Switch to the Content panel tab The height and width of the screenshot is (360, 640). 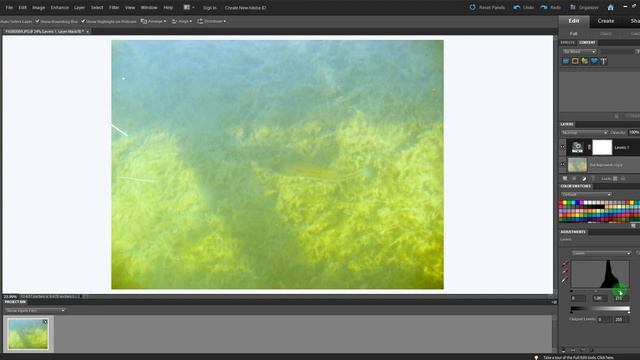click(587, 42)
